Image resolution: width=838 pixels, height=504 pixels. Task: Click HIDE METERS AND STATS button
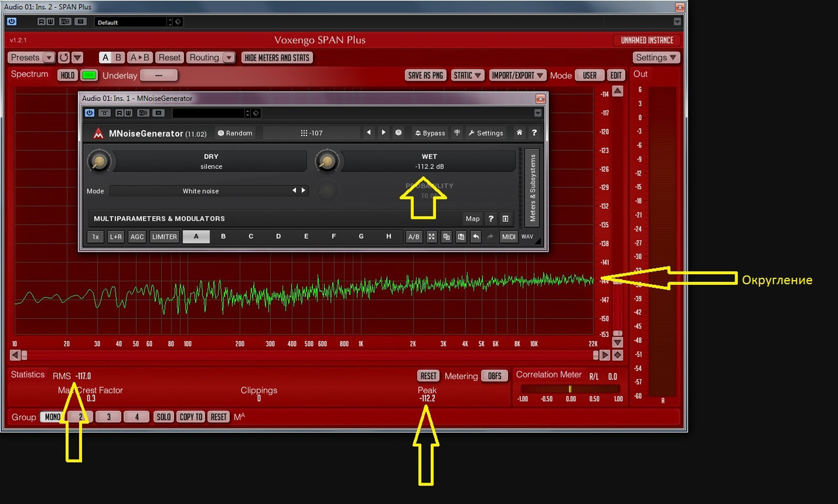(277, 58)
